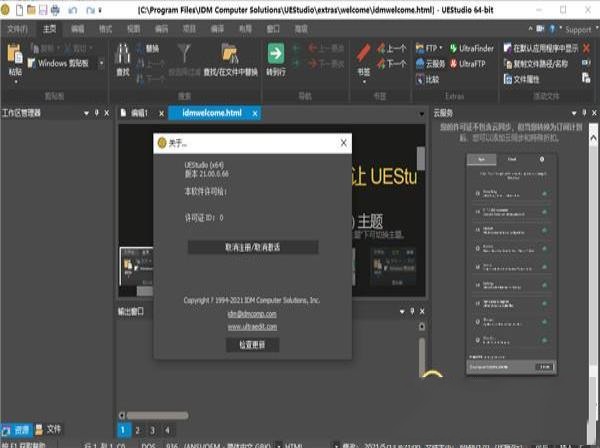Open the www.ultraedit.com link
This screenshot has height=448, width=600.
tap(251, 326)
